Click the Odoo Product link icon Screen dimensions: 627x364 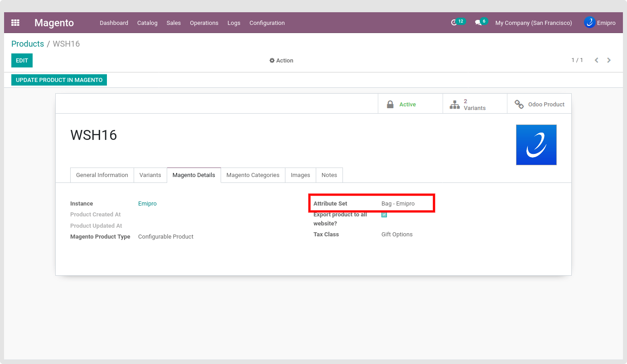[519, 105]
